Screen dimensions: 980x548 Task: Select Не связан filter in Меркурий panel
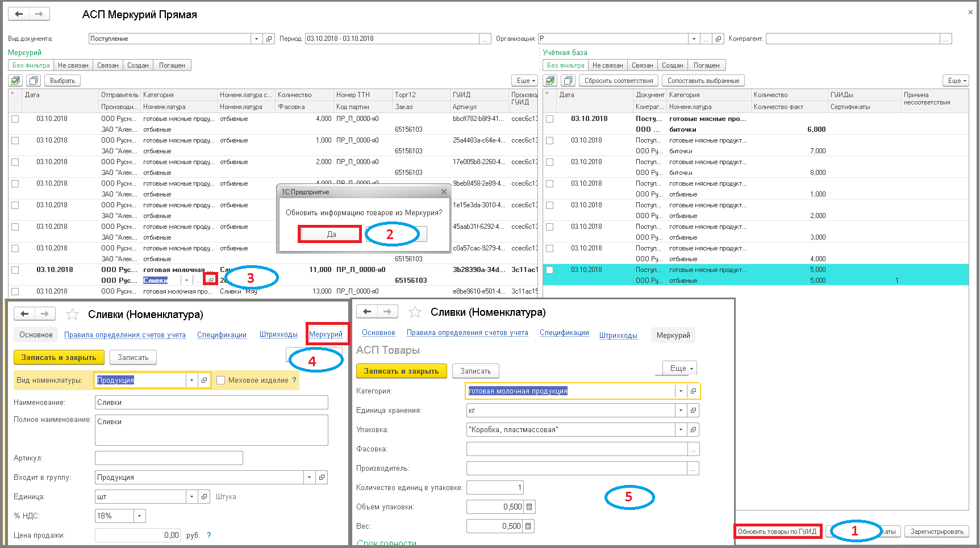click(x=73, y=65)
